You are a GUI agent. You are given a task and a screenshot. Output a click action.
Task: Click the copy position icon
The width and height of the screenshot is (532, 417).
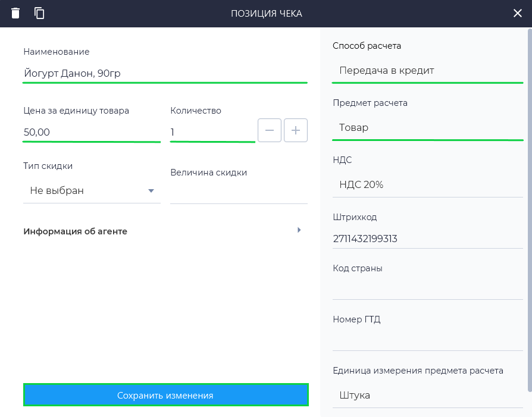pos(39,13)
